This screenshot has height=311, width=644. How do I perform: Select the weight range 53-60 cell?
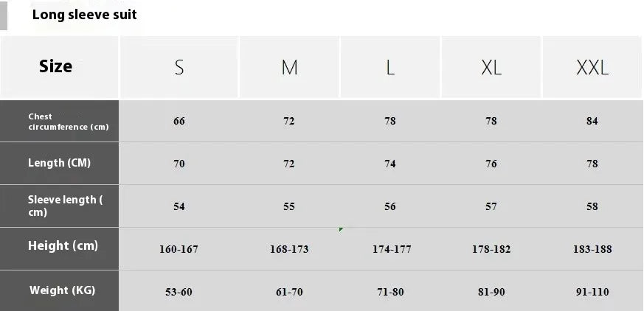tap(179, 293)
